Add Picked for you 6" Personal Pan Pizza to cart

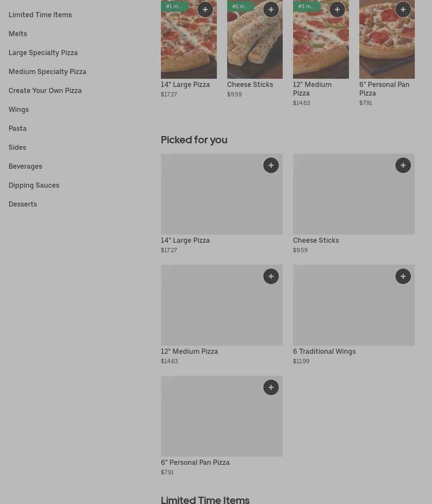tap(271, 387)
